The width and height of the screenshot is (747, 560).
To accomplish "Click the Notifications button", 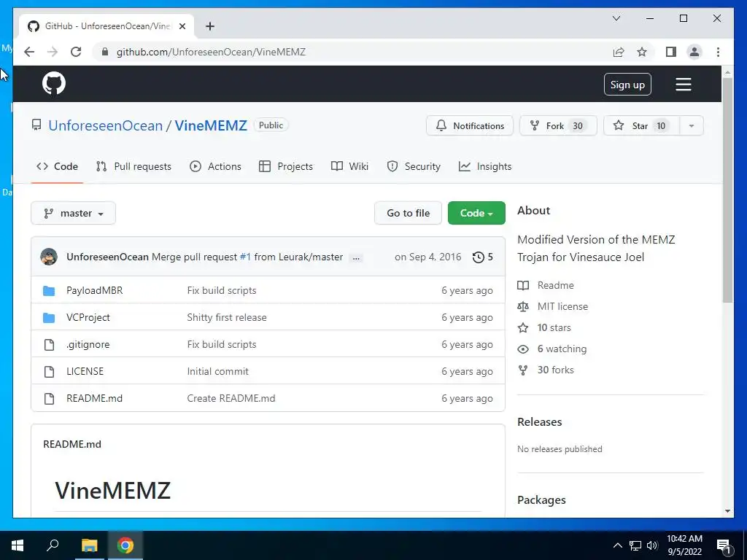I will [x=469, y=125].
